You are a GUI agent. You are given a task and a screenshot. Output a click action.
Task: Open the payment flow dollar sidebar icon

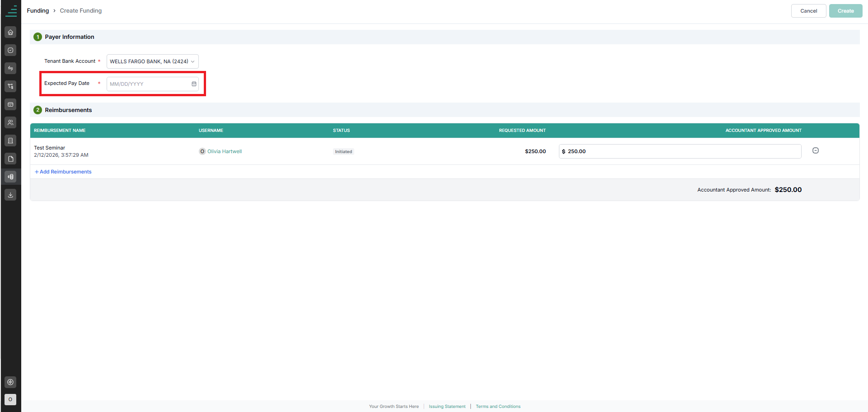[x=10, y=86]
